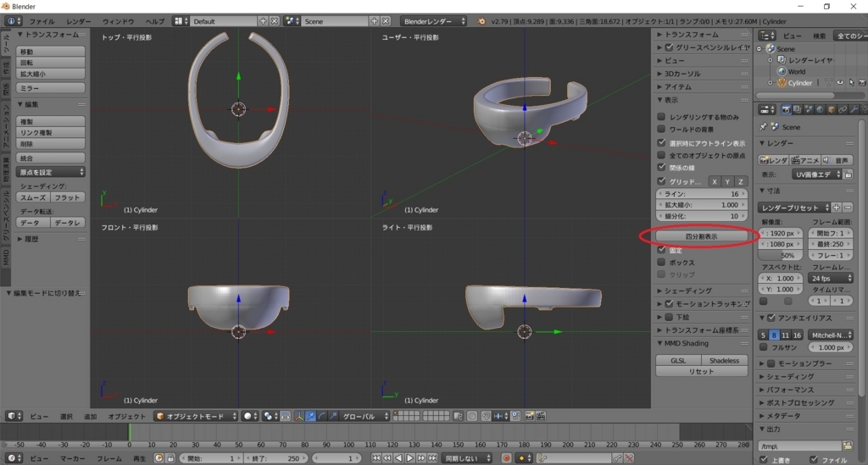This screenshot has width=868, height=465.
Task: Open the Constraints chain tab
Action: tap(843, 109)
